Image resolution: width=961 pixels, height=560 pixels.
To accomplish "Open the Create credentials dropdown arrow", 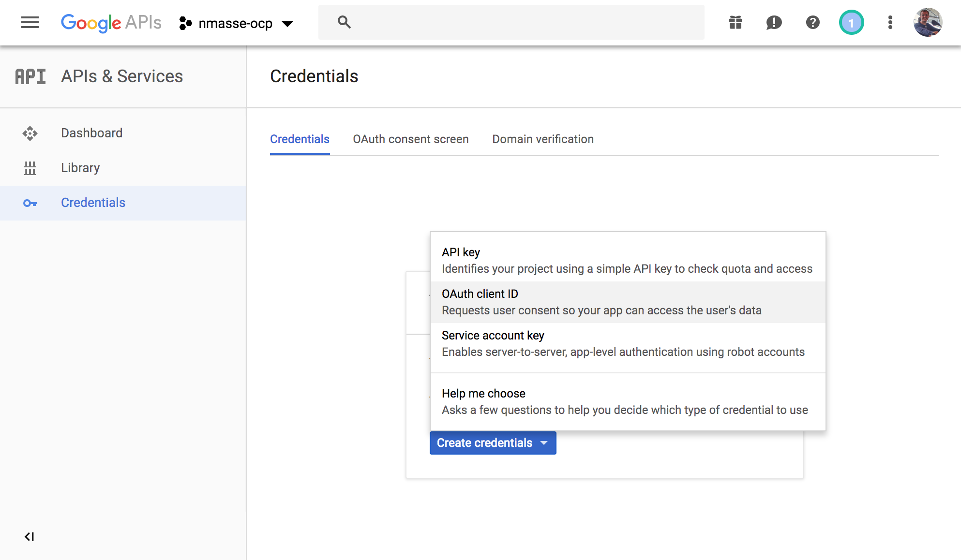I will tap(544, 442).
